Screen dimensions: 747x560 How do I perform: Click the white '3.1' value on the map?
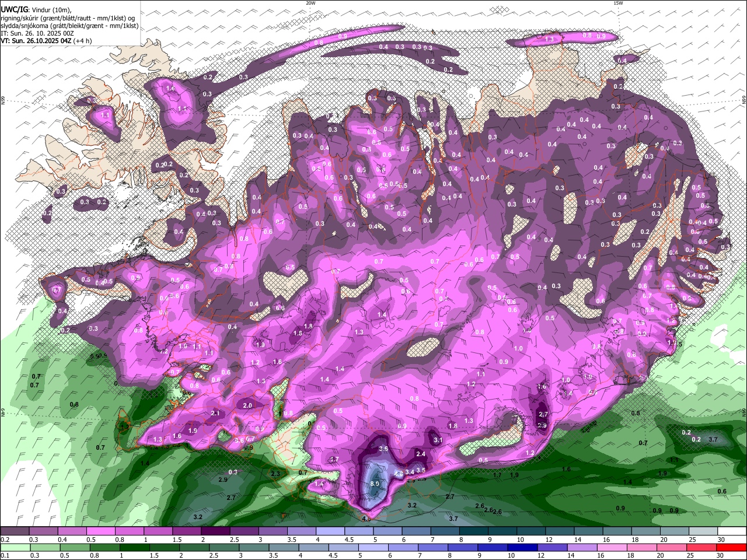click(438, 440)
